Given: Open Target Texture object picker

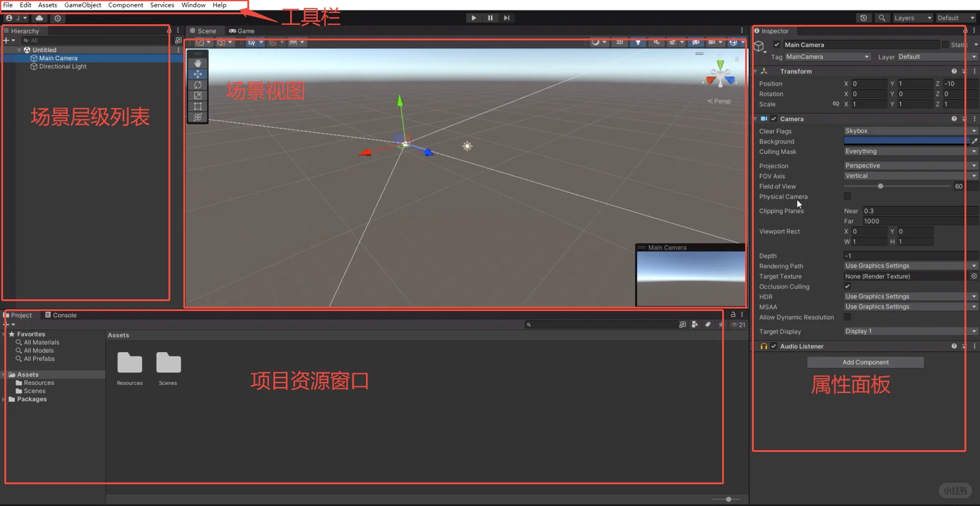Looking at the screenshot, I should pyautogui.click(x=974, y=276).
